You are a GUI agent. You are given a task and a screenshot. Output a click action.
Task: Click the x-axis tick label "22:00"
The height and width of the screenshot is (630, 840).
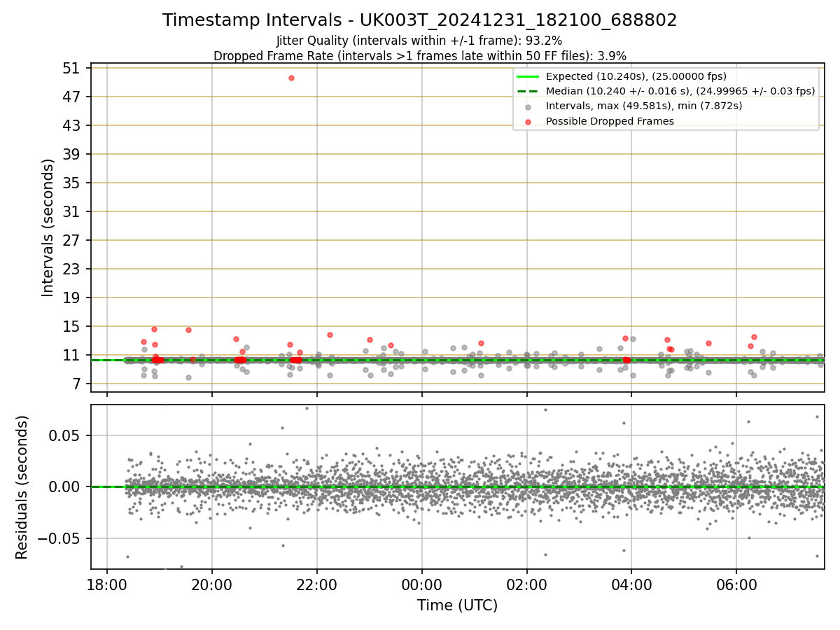pos(317,584)
